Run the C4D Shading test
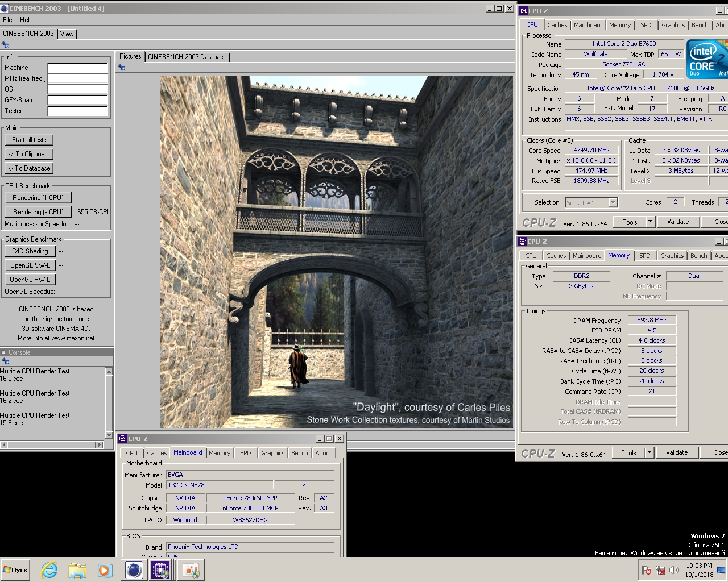Screen dimensions: 728x582 tap(30, 251)
